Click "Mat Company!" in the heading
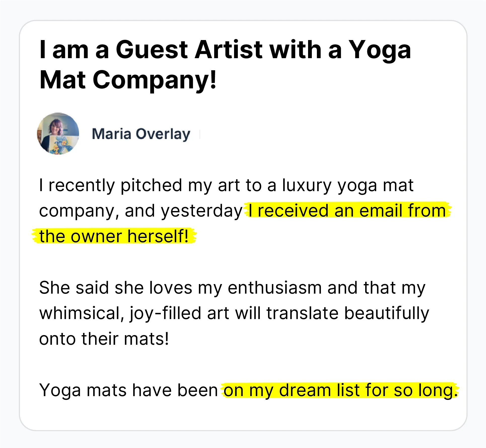 [128, 80]
